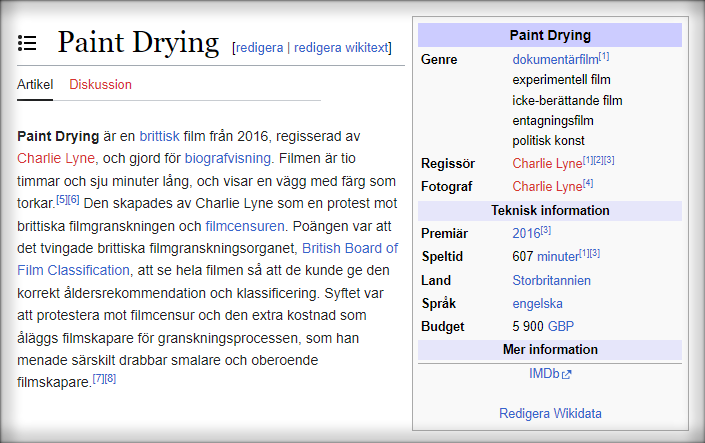
Task: Click the engelska language link
Action: click(x=537, y=303)
